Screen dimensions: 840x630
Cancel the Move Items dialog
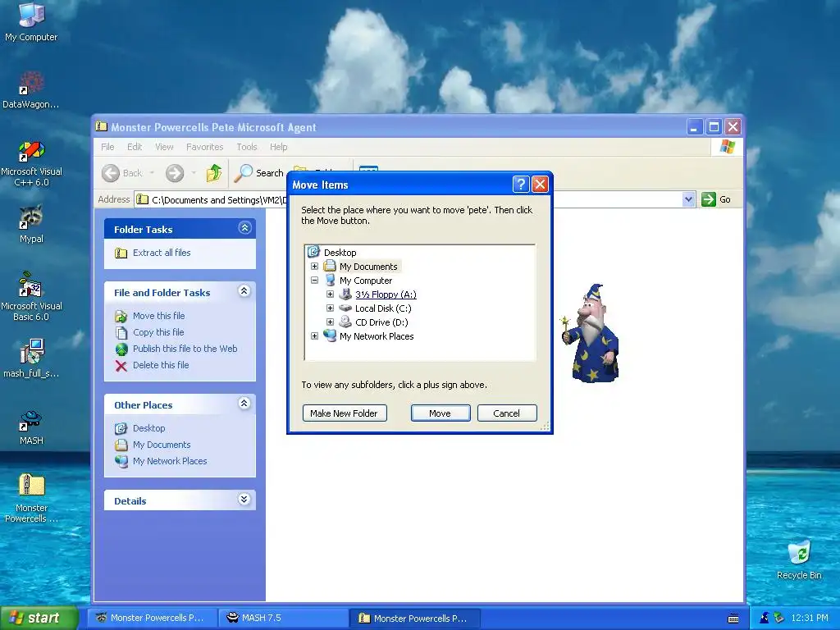coord(507,413)
